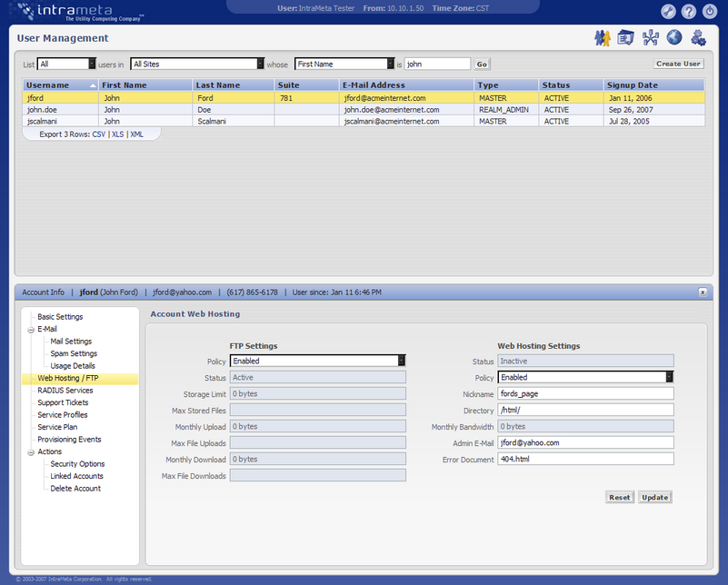Open Basic Settings in the sidebar
The height and width of the screenshot is (585, 728).
point(60,317)
